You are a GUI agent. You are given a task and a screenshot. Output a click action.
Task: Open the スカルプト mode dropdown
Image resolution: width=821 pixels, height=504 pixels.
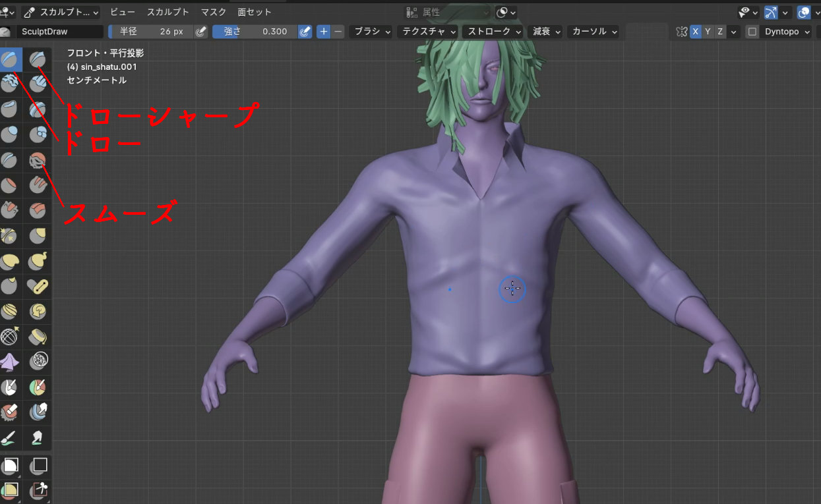pos(61,12)
